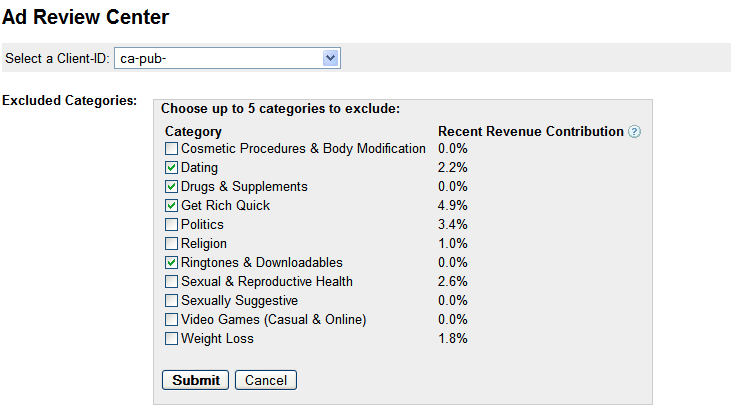Check Sexual & Reproductive Health checkbox
Screen dimensions: 731x412
click(x=172, y=282)
